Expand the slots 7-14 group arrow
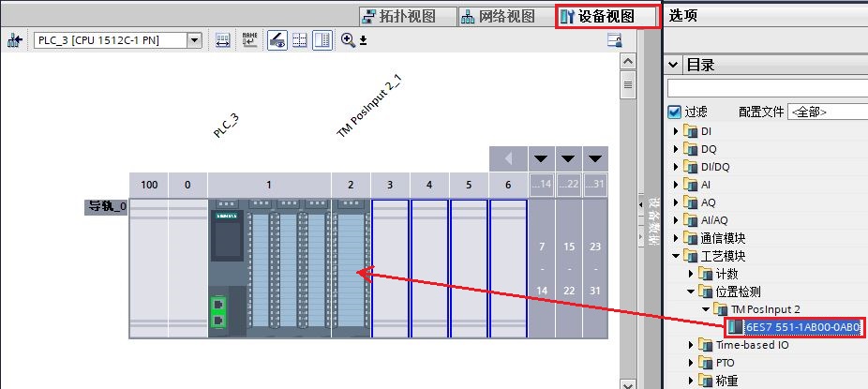Image resolution: width=868 pixels, height=389 pixels. point(542,158)
